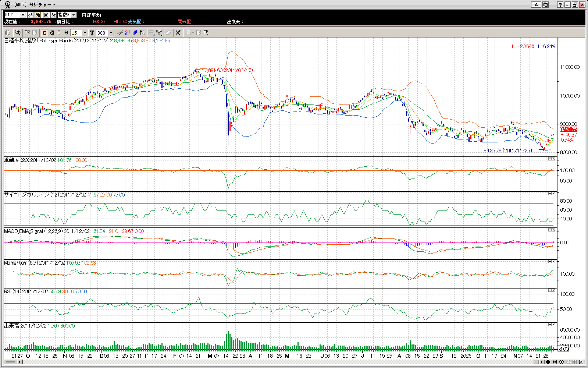Click the 0101 stock code input field
The height and width of the screenshot is (368, 588).
(12, 15)
